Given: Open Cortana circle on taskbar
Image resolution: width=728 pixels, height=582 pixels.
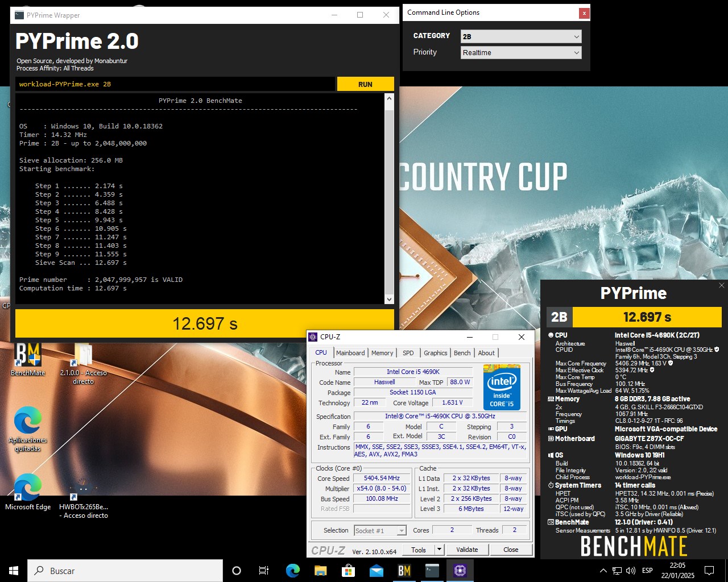Looking at the screenshot, I should (237, 571).
